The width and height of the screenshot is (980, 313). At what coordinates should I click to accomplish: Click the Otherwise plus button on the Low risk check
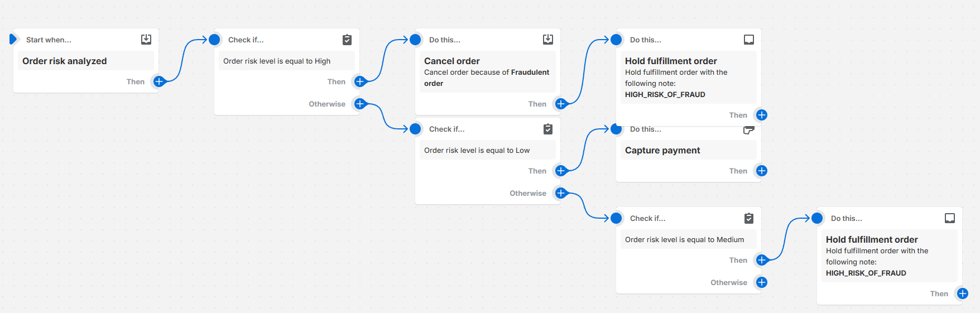tap(561, 193)
